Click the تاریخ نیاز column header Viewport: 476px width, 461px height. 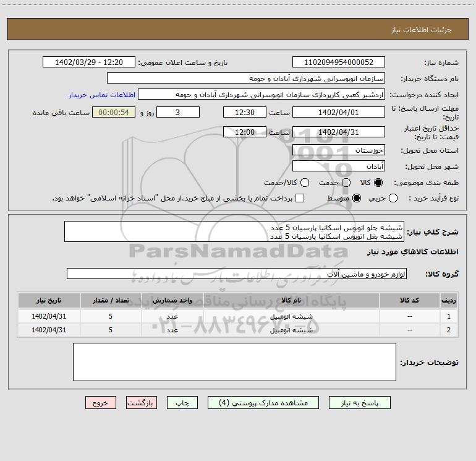49,300
